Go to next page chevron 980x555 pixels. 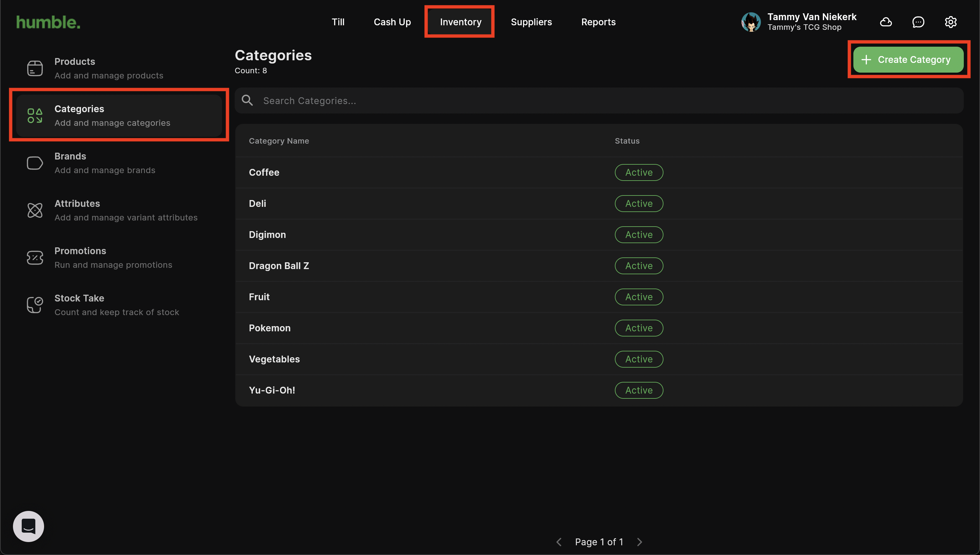pyautogui.click(x=639, y=542)
